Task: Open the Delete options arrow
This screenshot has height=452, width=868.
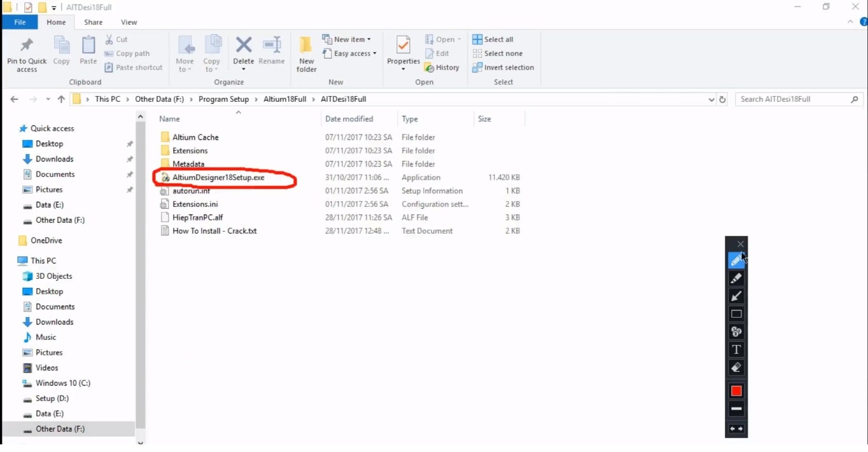Action: 244,69
